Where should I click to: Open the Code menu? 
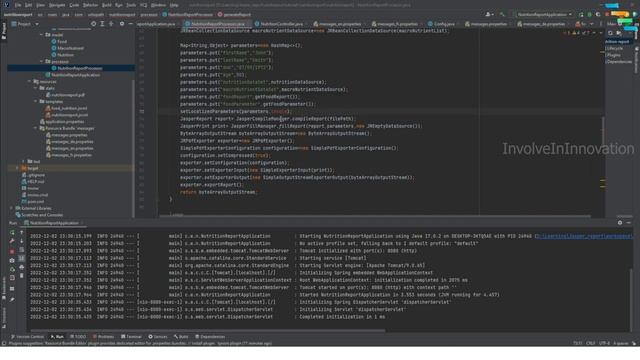(x=74, y=5)
